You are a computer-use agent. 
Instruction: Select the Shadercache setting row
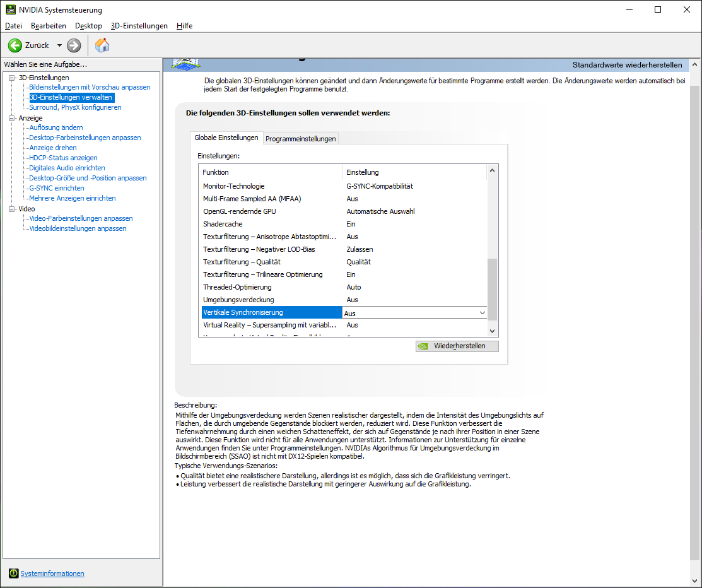(344, 224)
